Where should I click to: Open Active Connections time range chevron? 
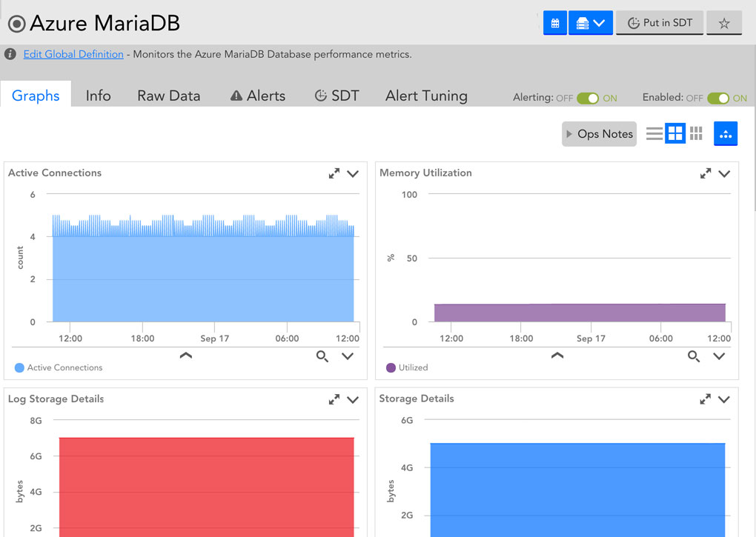[x=348, y=356]
